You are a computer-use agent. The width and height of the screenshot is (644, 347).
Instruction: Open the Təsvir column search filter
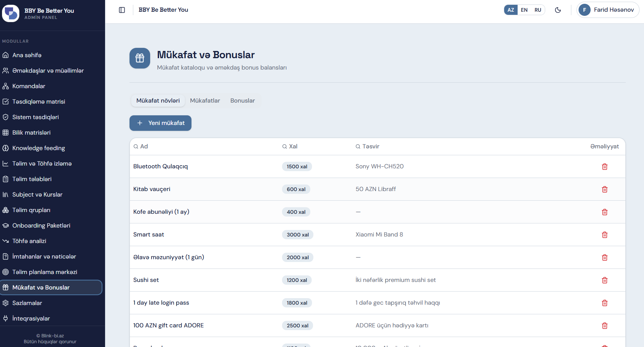367,147
